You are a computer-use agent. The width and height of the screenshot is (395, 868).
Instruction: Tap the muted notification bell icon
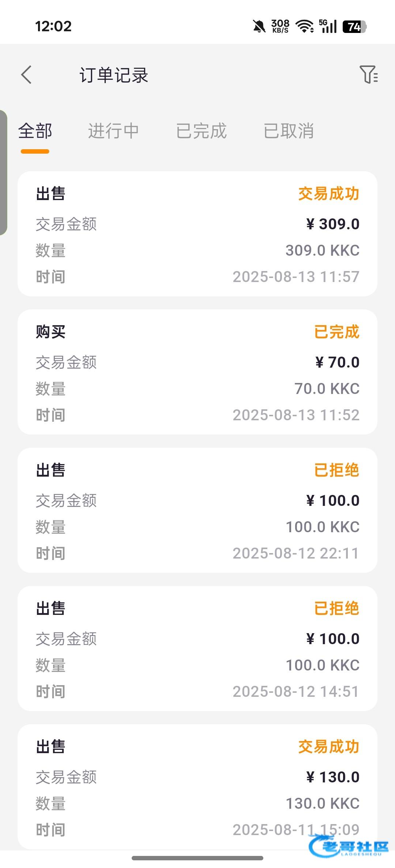tap(259, 26)
